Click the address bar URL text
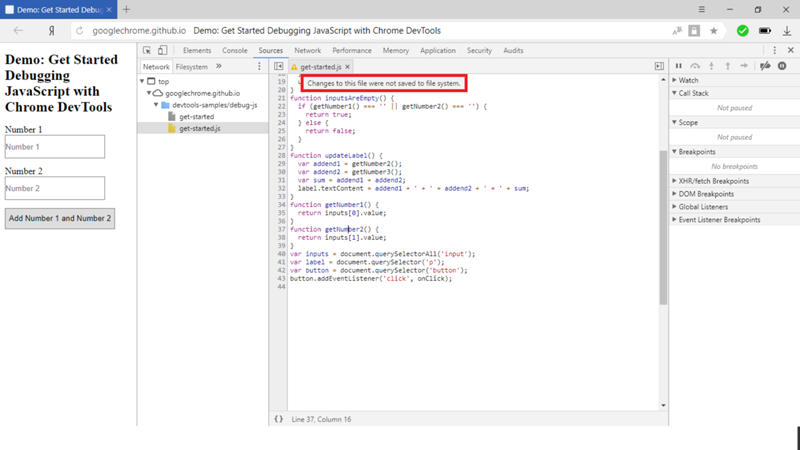Screen dimensions: 800x450 [139, 31]
